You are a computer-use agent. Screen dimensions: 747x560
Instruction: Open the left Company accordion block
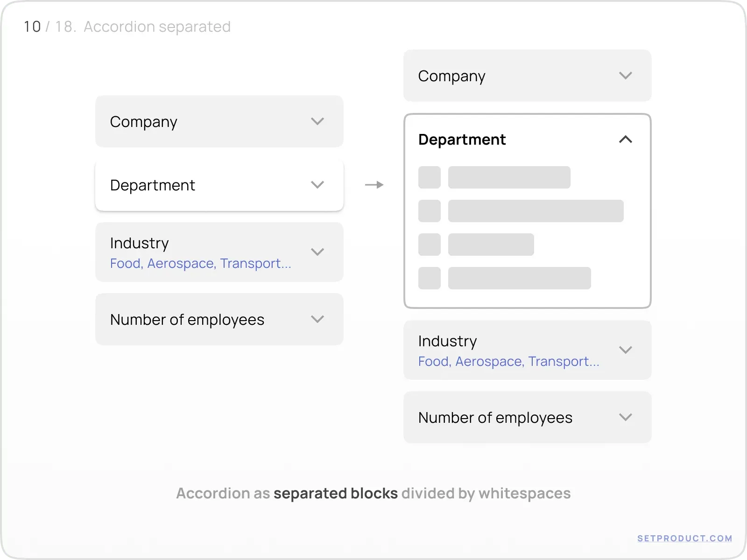[219, 121]
